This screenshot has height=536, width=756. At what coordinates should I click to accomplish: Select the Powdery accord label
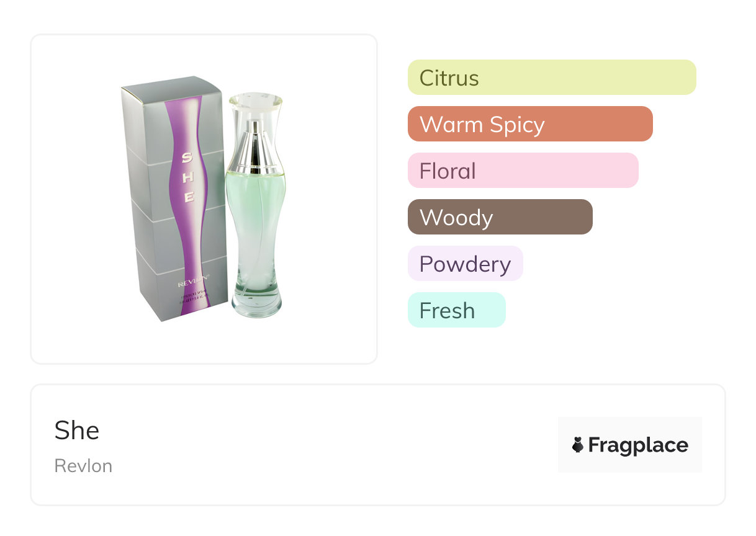tap(465, 264)
